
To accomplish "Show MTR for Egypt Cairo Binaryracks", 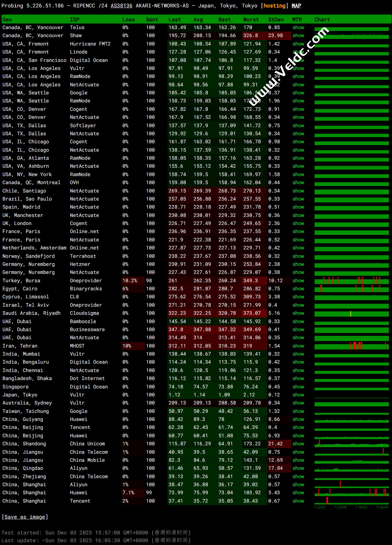I will click(x=298, y=289).
